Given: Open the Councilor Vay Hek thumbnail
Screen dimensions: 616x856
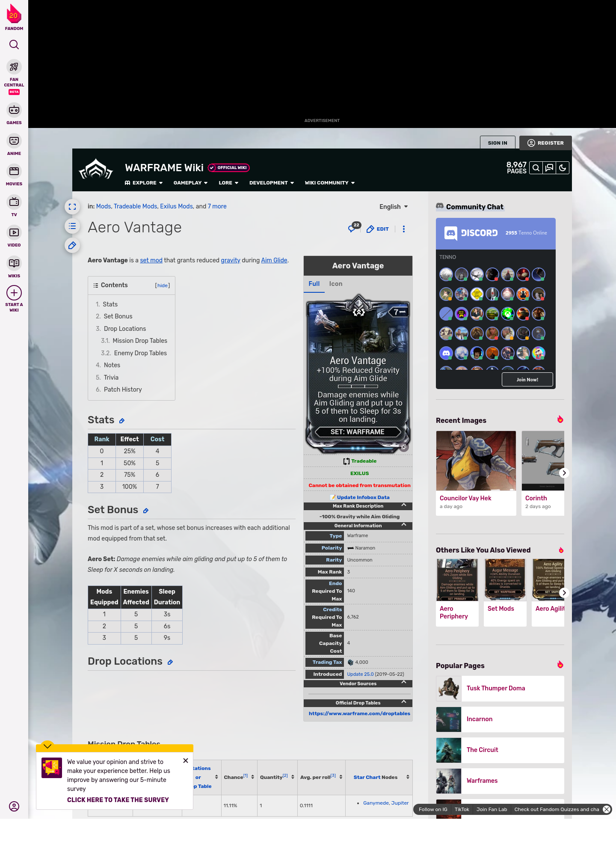Looking at the screenshot, I should (476, 461).
